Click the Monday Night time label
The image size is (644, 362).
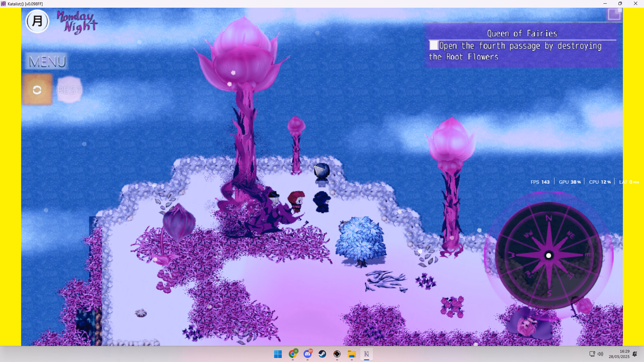[77, 22]
